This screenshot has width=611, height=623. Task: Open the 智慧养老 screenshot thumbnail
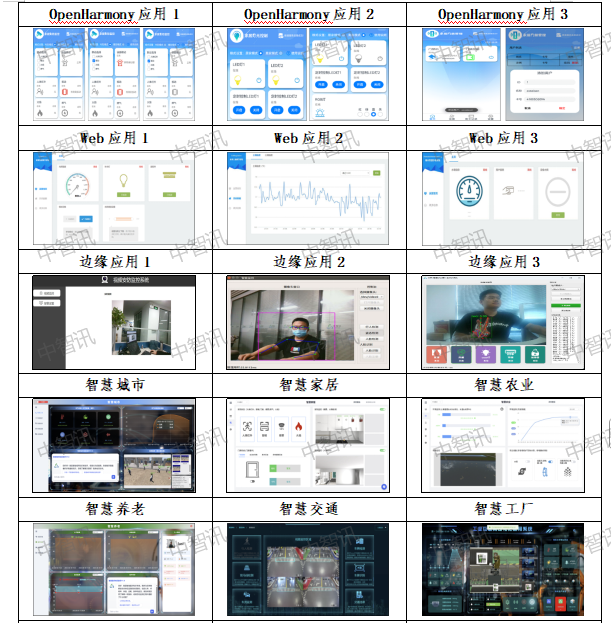coord(114,568)
